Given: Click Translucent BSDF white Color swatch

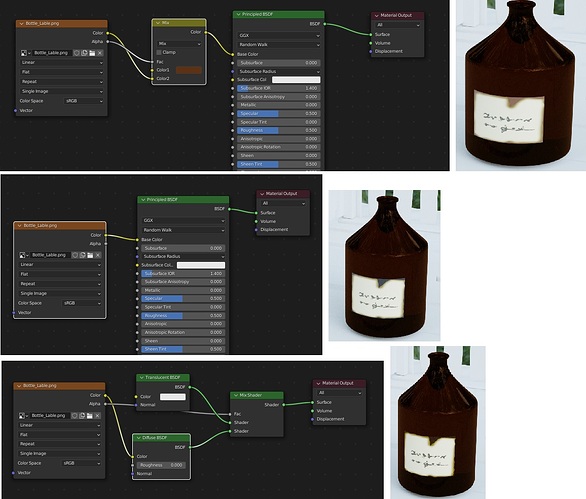Looking at the screenshot, I should [173, 397].
